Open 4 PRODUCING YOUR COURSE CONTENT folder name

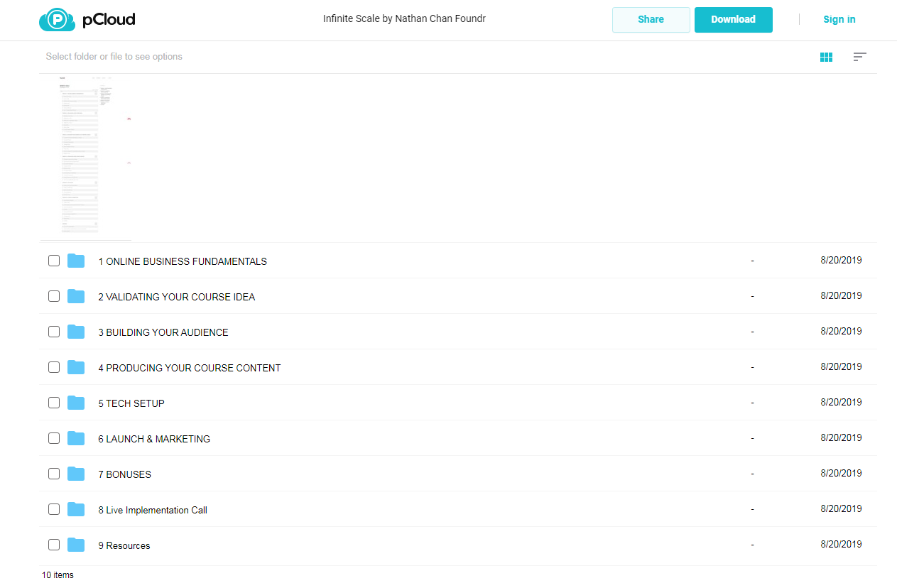click(190, 368)
